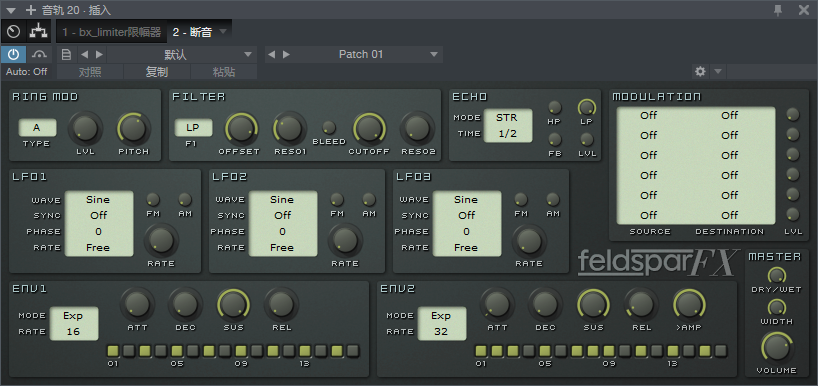The width and height of the screenshot is (818, 386).
Task: Click the plus icon to add insert
Action: point(31,10)
